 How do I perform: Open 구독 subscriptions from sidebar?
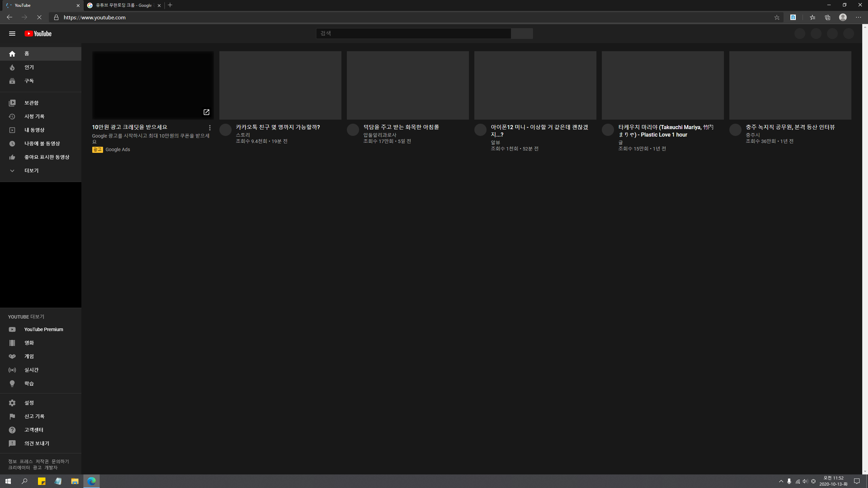29,81
